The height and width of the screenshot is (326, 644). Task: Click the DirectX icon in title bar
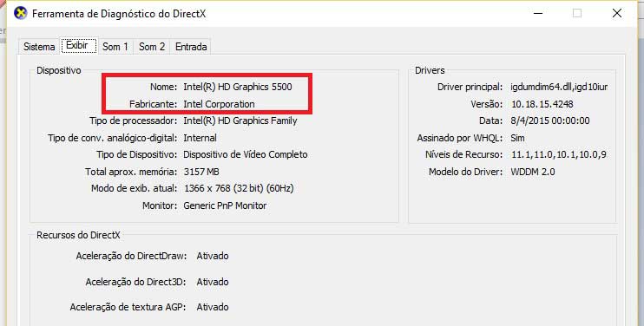[20, 13]
